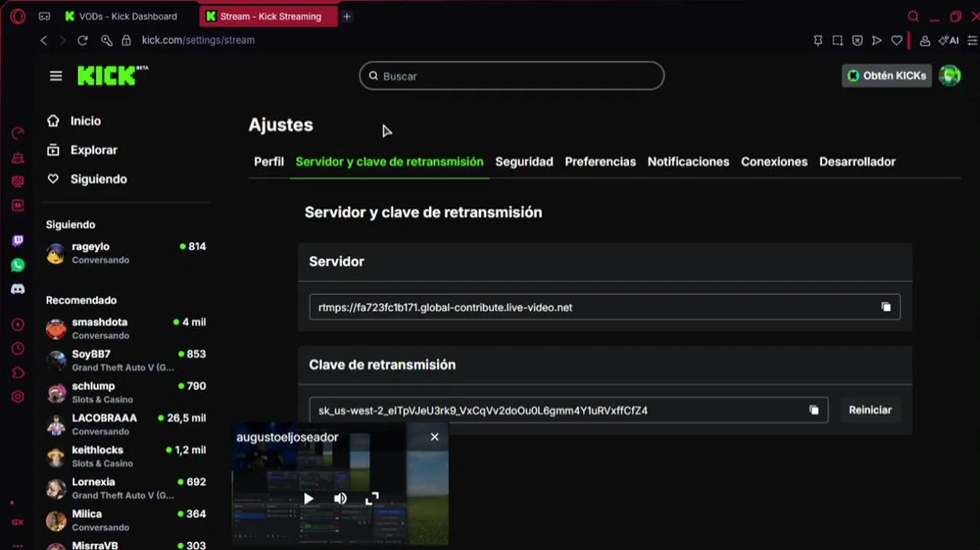
Task: Go back to the previous page
Action: point(44,40)
